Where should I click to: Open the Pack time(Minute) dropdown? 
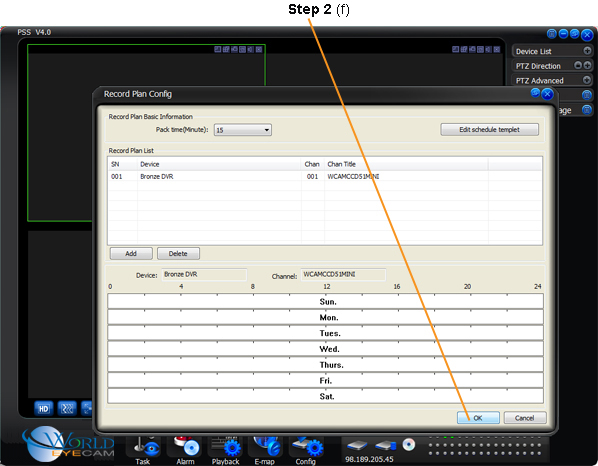pos(243,130)
